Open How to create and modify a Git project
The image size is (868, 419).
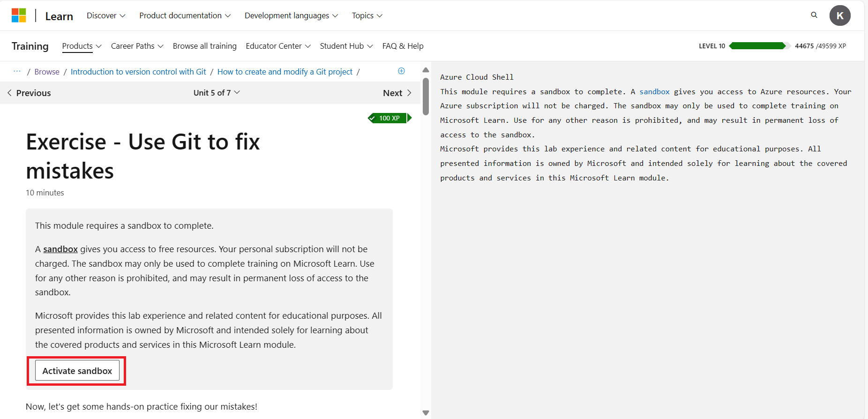285,72
